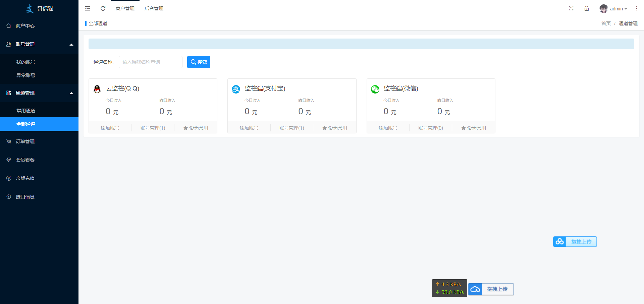
Task: Click 添加账号 on 云监控(Q Q) card
Action: point(110,128)
